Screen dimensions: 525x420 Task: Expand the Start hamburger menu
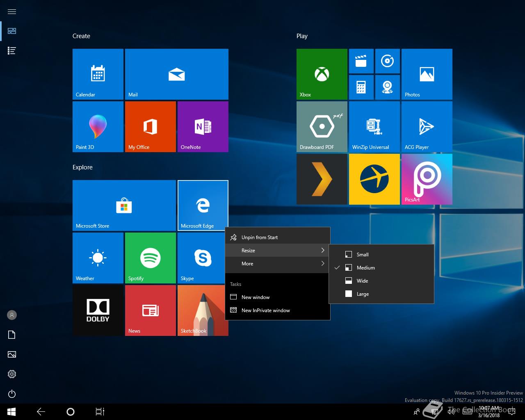point(12,11)
